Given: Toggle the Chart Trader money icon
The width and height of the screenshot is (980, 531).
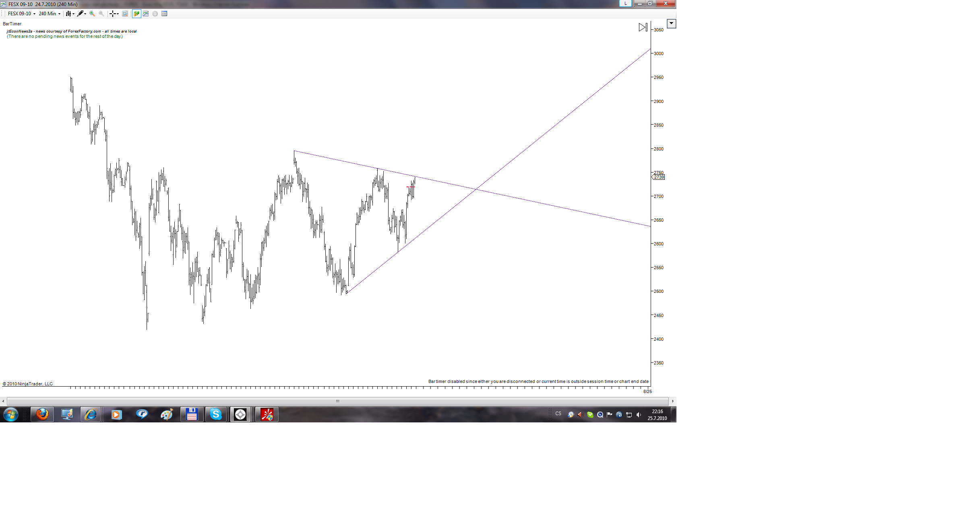Looking at the screenshot, I should click(x=136, y=14).
